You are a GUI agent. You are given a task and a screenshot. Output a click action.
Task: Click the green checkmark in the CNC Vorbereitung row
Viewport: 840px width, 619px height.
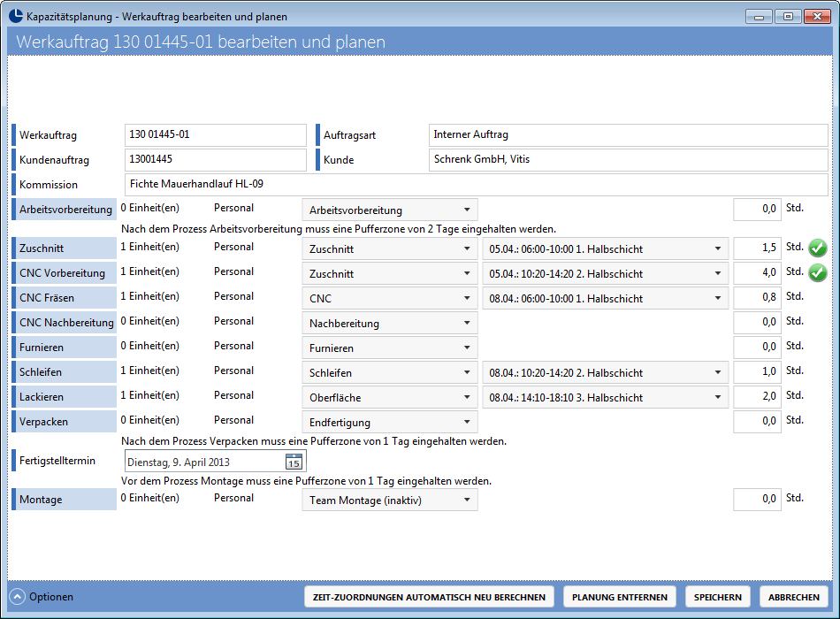(818, 272)
